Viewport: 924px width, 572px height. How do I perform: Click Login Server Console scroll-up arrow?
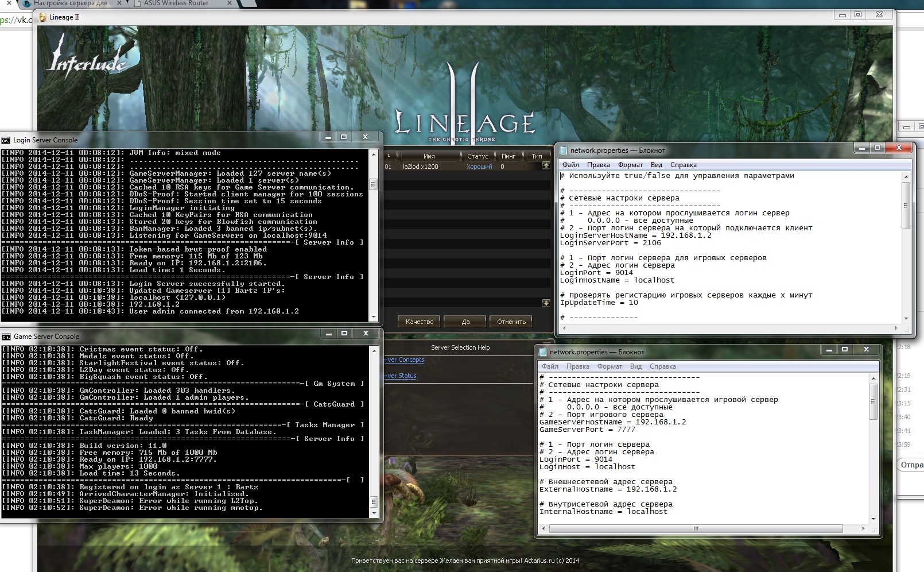(374, 154)
